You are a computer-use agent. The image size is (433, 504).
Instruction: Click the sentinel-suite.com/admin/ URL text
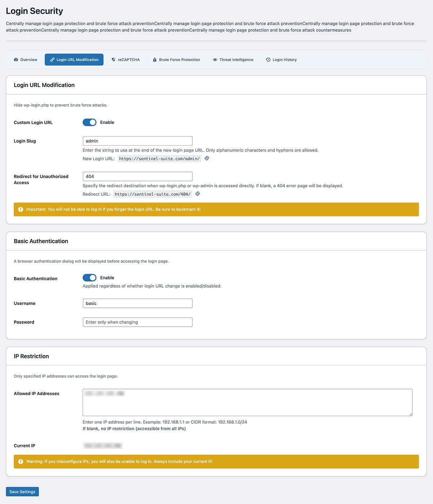[x=159, y=159]
